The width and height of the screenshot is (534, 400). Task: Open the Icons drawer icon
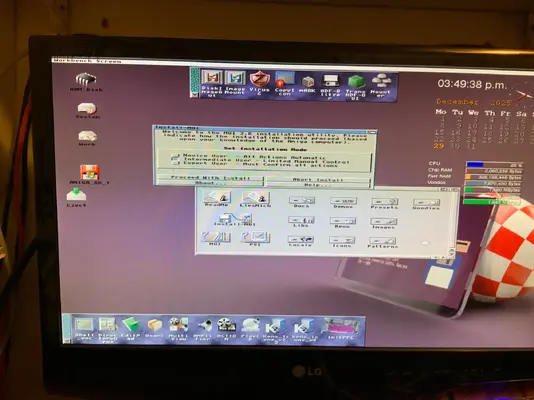click(342, 242)
